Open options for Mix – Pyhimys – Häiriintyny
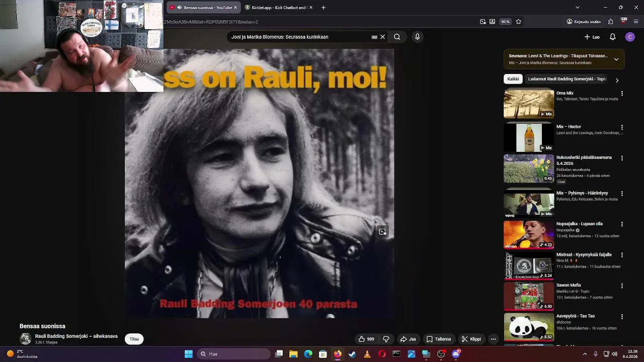This screenshot has height=362, width=644. 622,194
